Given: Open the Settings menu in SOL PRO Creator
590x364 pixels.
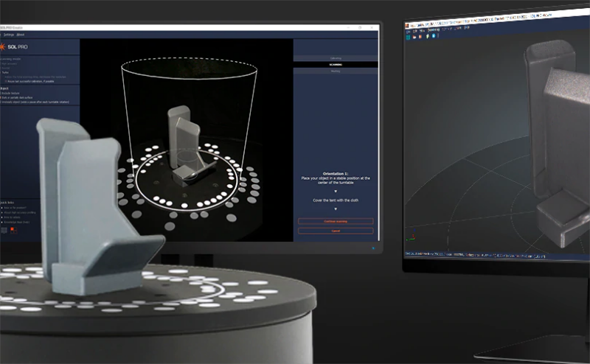Looking at the screenshot, I should coord(9,35).
